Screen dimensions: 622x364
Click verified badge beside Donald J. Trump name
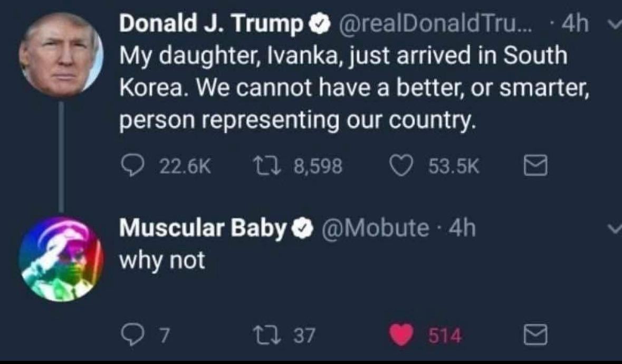(x=318, y=24)
